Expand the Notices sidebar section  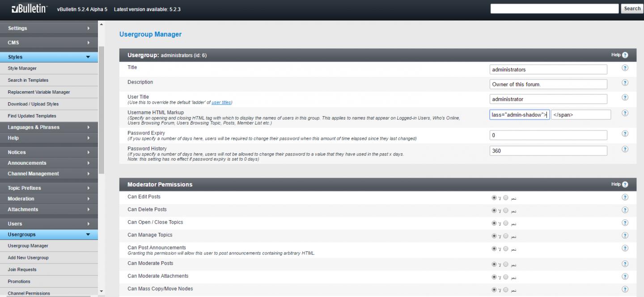point(49,152)
